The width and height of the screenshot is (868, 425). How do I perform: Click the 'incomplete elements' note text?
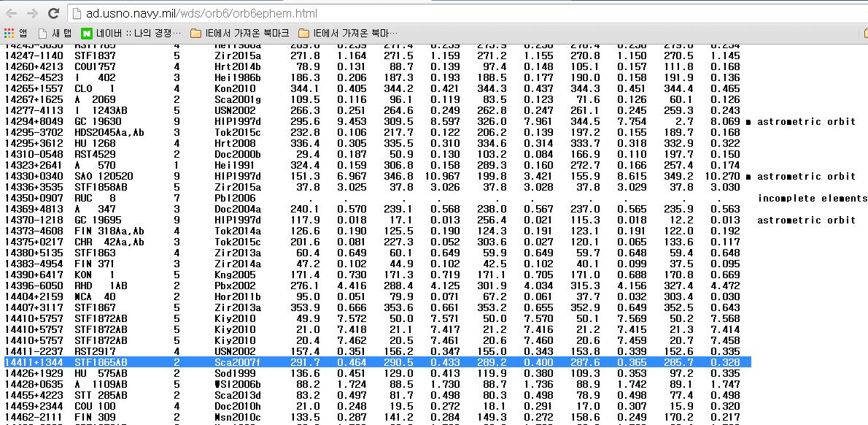coord(812,198)
